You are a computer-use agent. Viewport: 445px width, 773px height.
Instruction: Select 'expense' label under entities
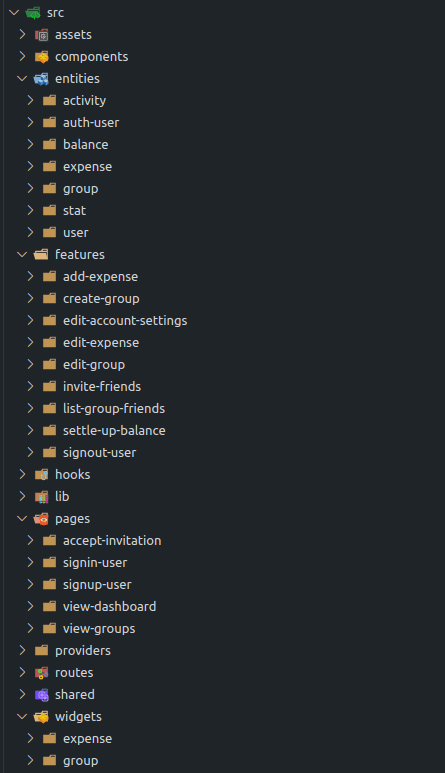coord(87,167)
